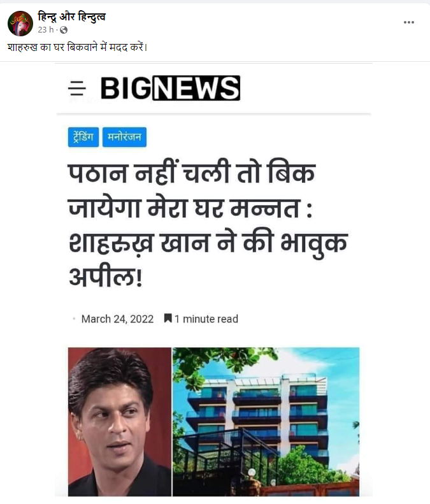Viewport: 430px width, 504px height.
Task: Click the bookmark icon before reading time
Action: (x=168, y=318)
